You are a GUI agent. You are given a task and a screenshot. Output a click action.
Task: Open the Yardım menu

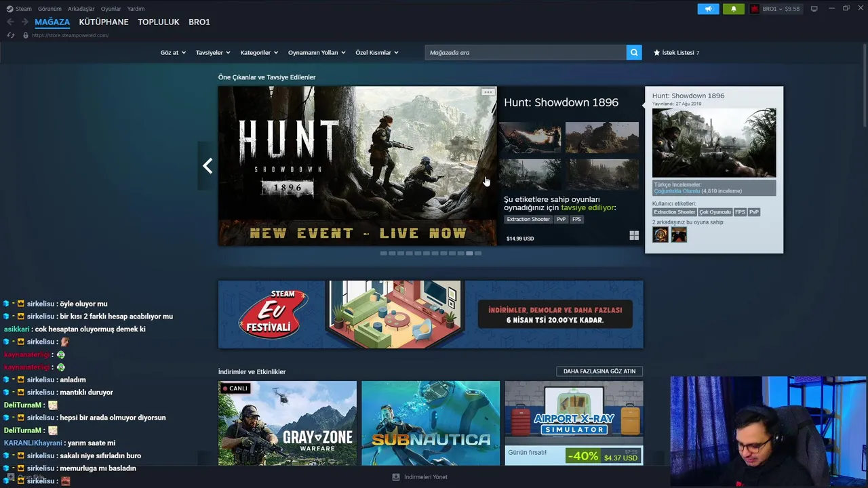136,9
